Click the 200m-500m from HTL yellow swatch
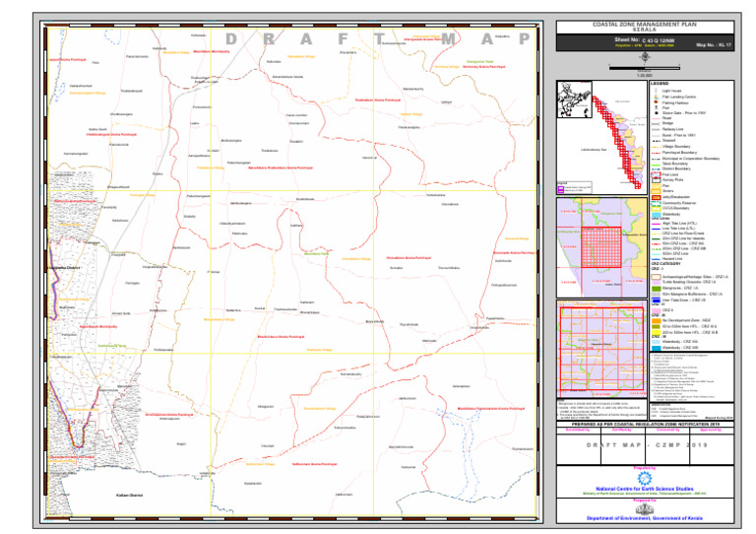The width and height of the screenshot is (756, 534). pos(656,332)
